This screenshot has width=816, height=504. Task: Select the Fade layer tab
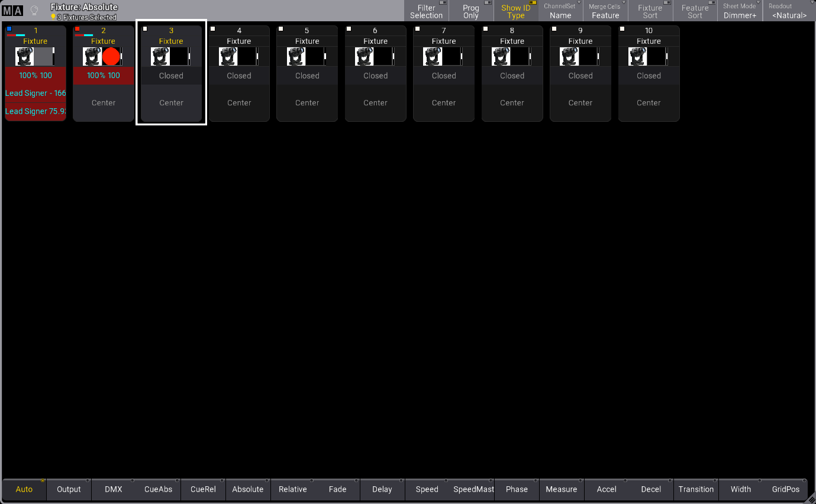click(x=337, y=489)
